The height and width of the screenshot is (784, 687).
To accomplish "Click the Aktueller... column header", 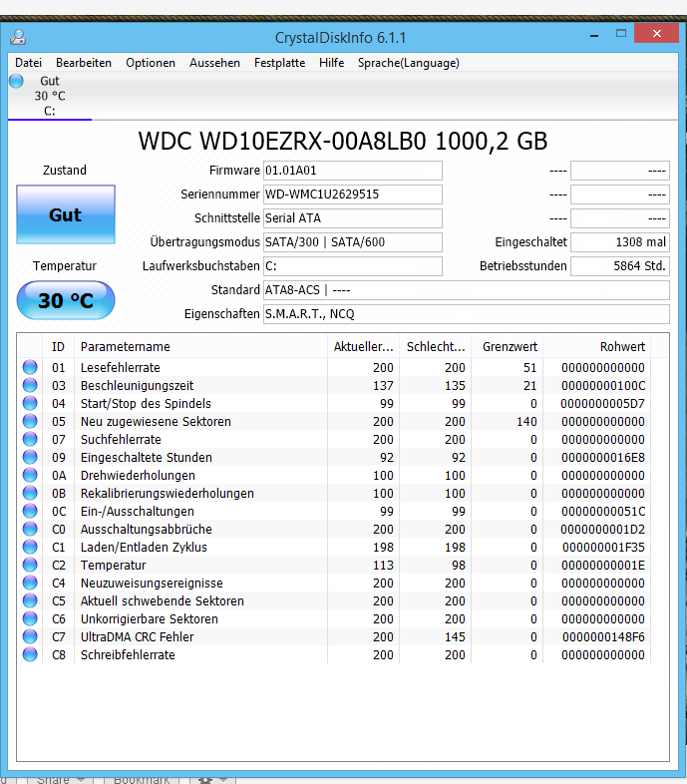I will (x=364, y=346).
